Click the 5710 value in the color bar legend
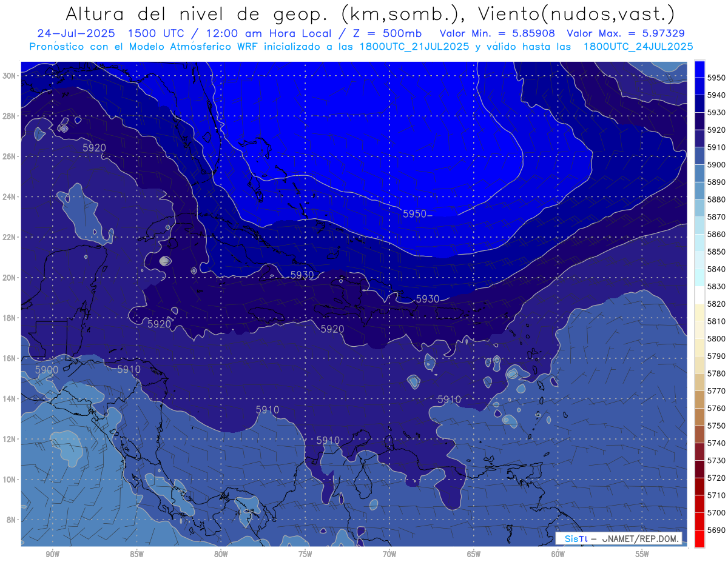 click(716, 495)
